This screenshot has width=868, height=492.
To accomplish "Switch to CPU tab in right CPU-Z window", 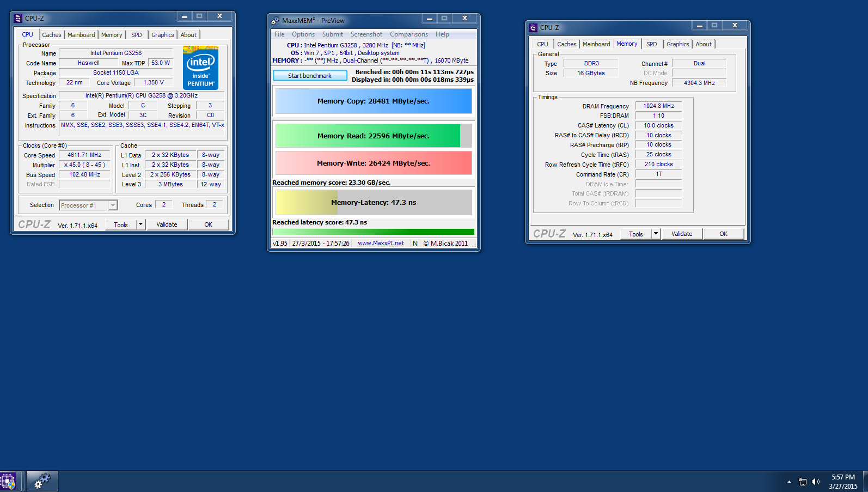I will [x=542, y=44].
